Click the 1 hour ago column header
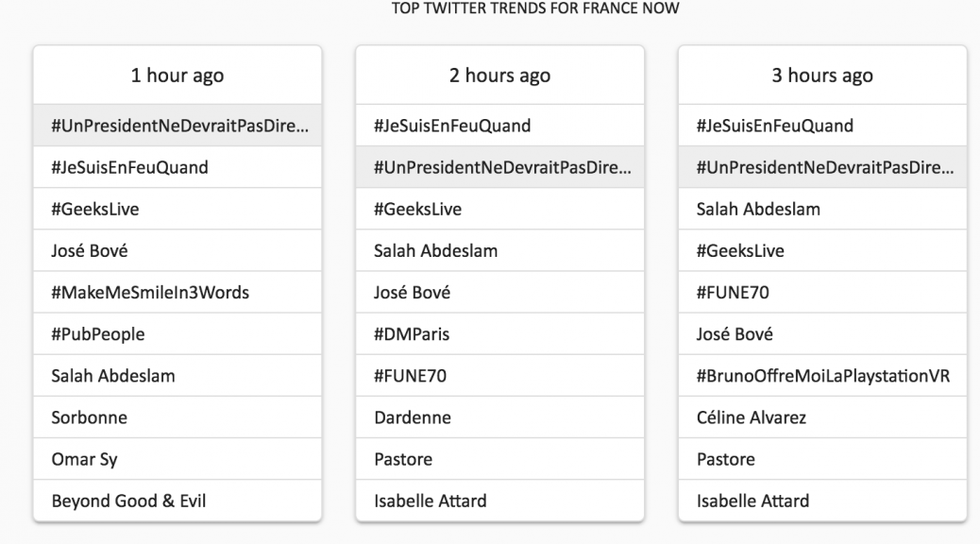The image size is (980, 544). (177, 76)
